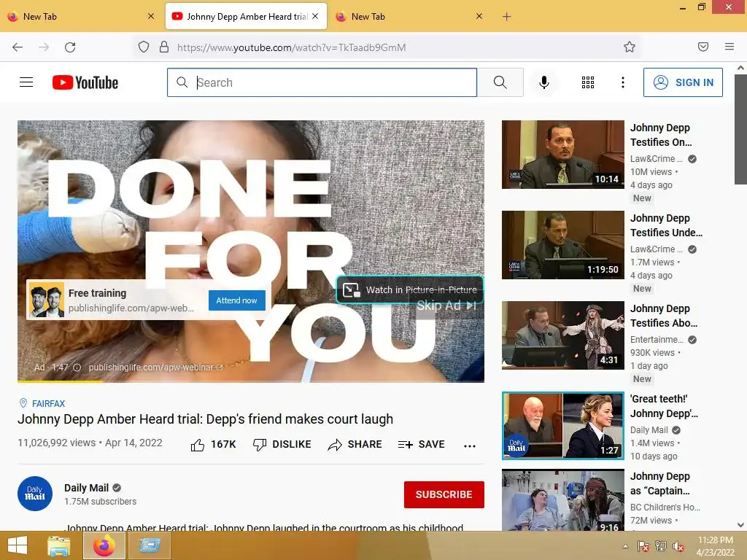Open the 4:31 Entertainment video thumbnail
Viewport: 747px width, 560px height.
tap(562, 335)
